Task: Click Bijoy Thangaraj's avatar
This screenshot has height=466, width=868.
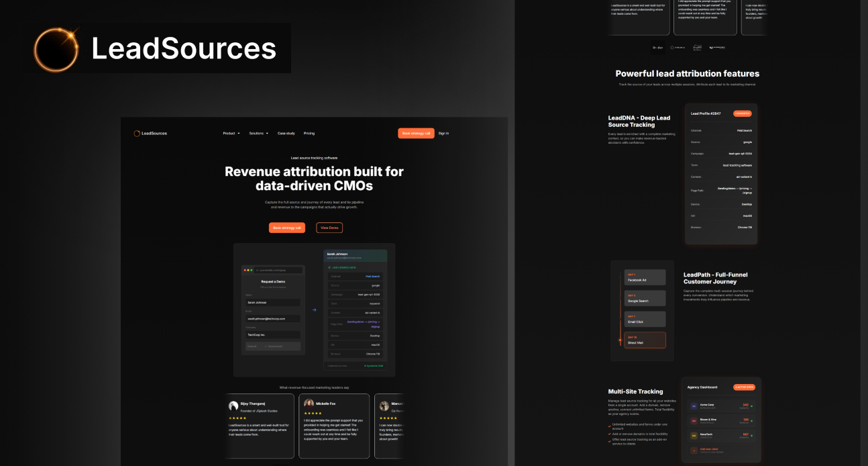Action: click(x=233, y=406)
